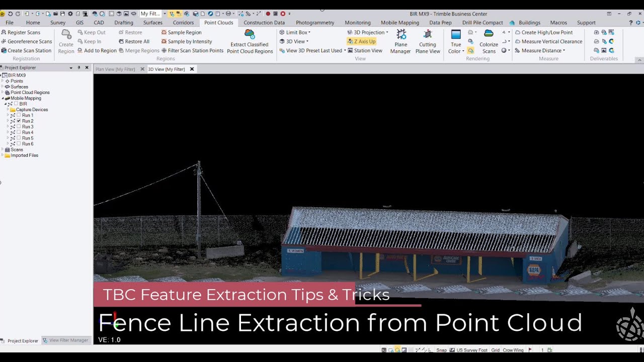Click Grid in status bar
The image size is (644, 362).
[495, 350]
